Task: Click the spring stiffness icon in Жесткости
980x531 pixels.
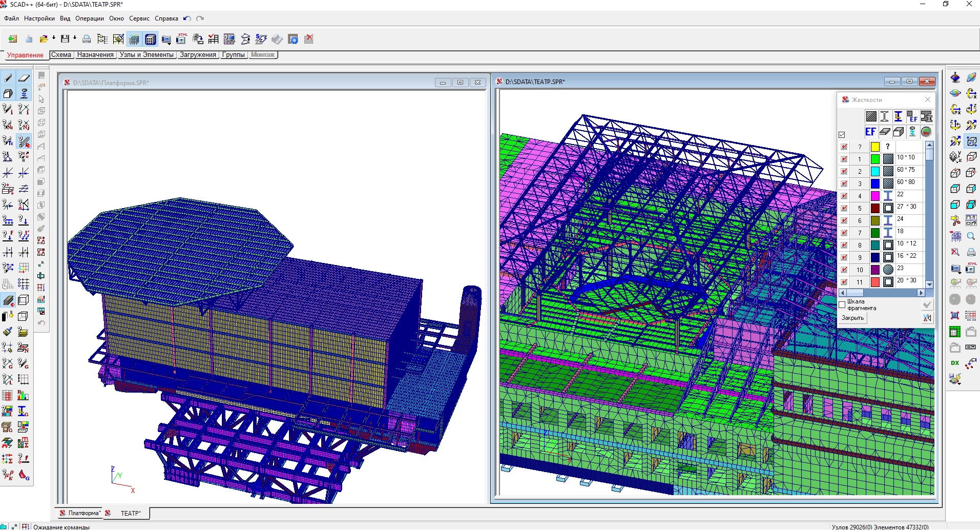Action: click(x=912, y=132)
